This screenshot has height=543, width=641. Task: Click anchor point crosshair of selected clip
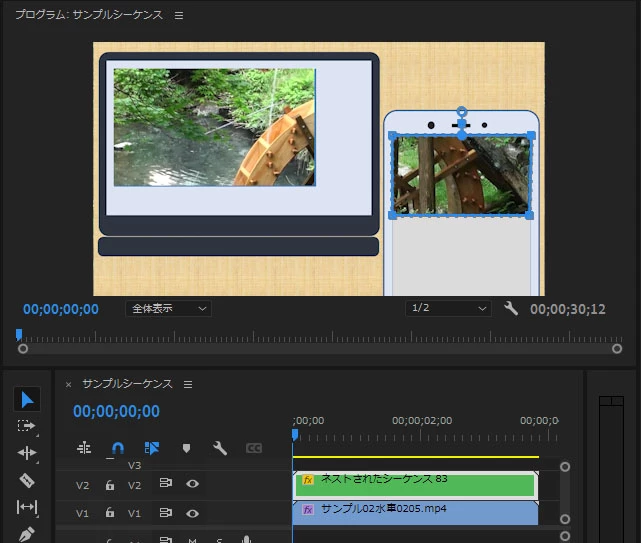[x=462, y=124]
